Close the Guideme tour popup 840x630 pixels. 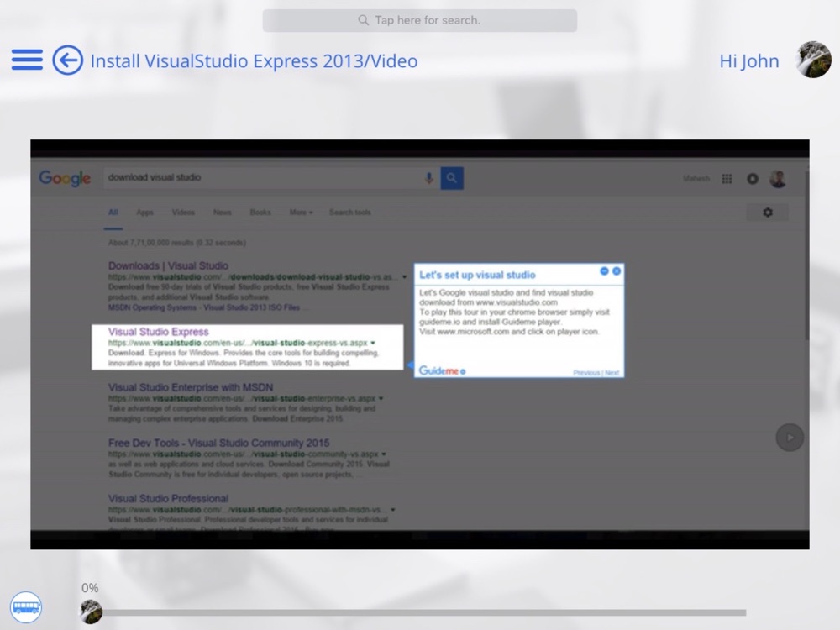click(x=617, y=271)
